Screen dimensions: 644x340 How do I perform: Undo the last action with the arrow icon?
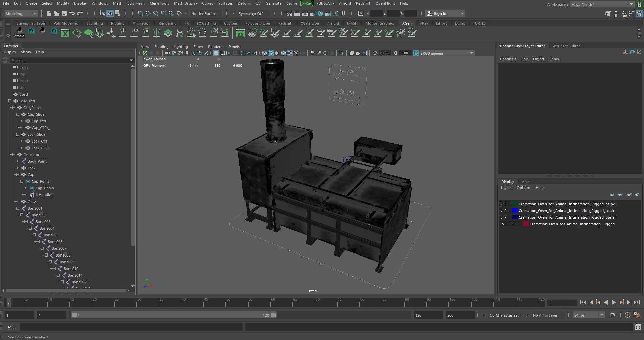72,13
